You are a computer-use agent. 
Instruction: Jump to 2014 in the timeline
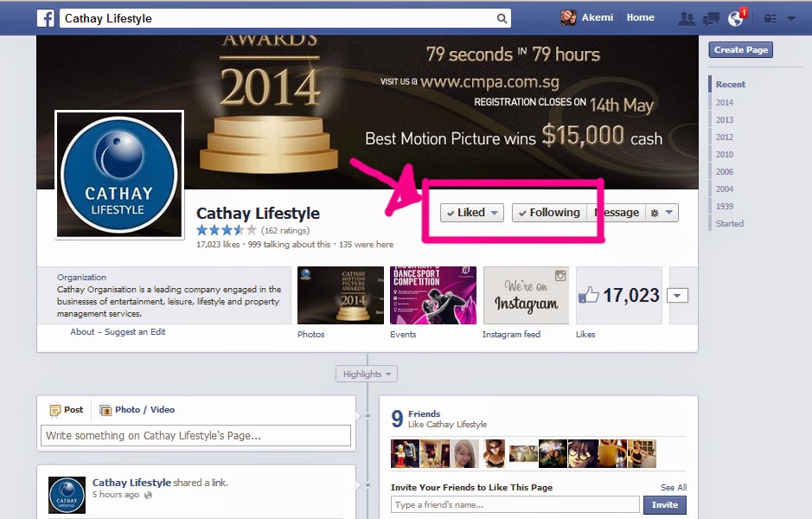pos(725,103)
